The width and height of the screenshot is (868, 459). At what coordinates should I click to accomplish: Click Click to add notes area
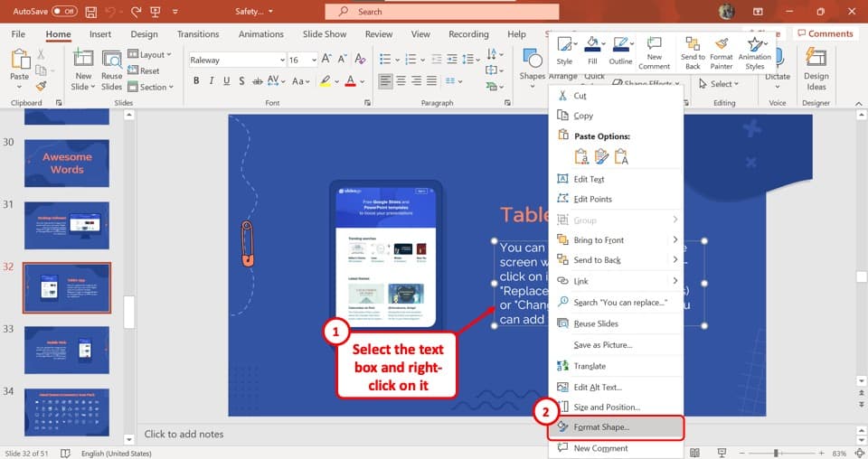tap(184, 434)
